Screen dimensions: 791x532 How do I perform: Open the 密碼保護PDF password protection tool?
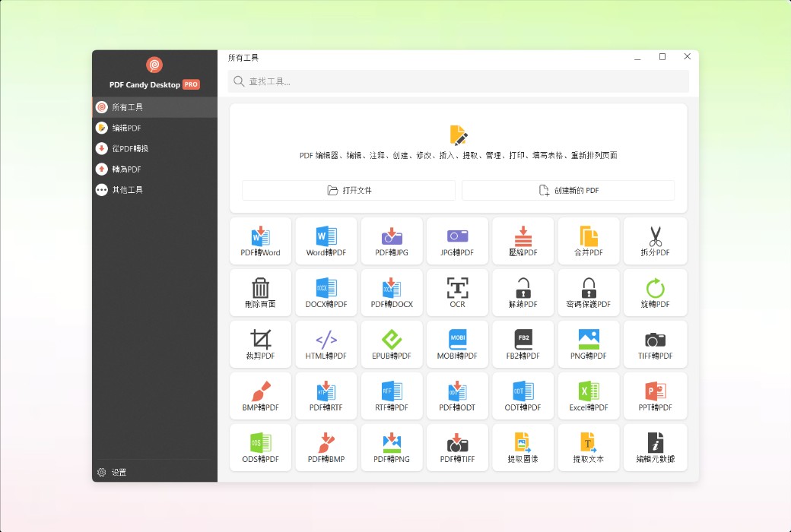coord(589,293)
